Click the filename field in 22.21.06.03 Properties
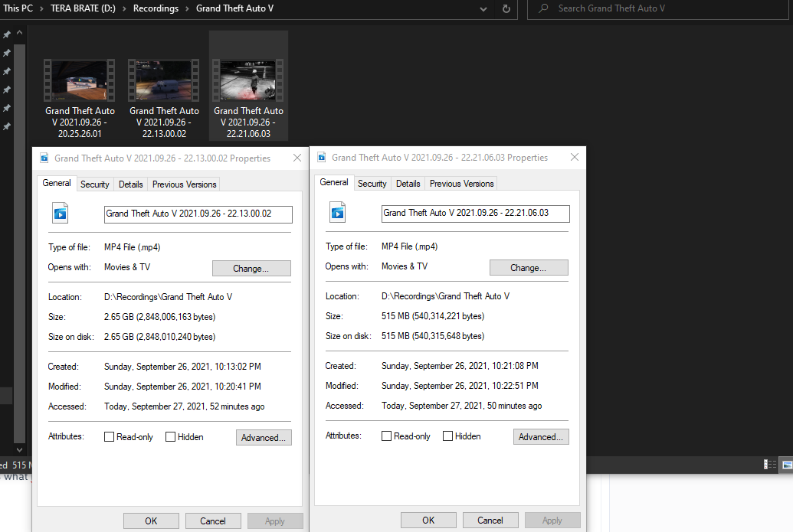793x532 pixels. click(475, 214)
